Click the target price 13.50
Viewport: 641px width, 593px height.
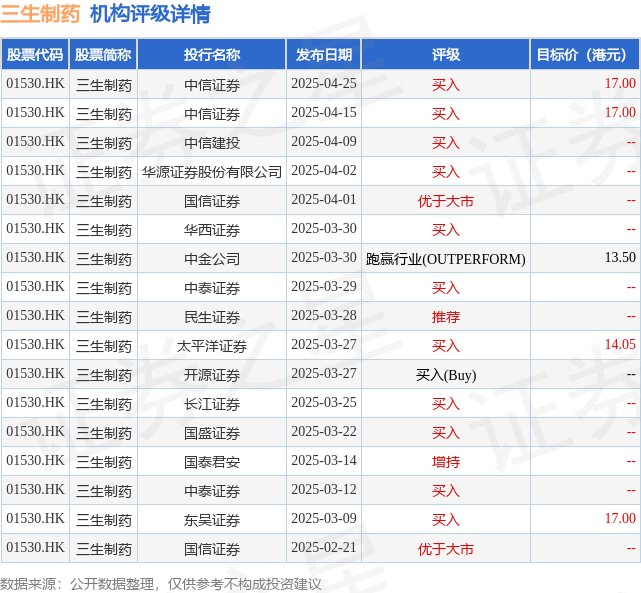[620, 257]
